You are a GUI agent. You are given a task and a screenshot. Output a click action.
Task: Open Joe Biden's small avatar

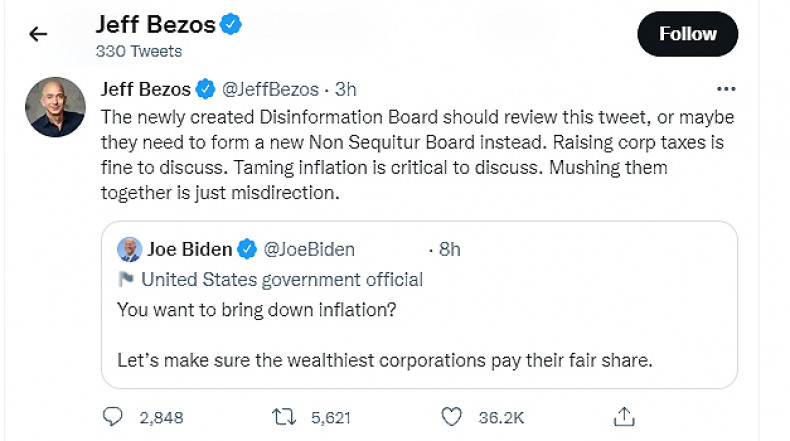[x=129, y=249]
